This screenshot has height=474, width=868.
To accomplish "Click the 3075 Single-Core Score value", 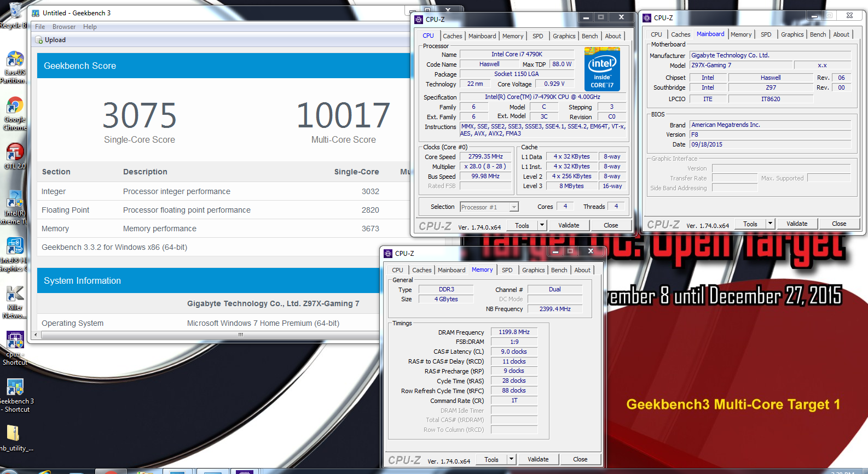I will 140,115.
